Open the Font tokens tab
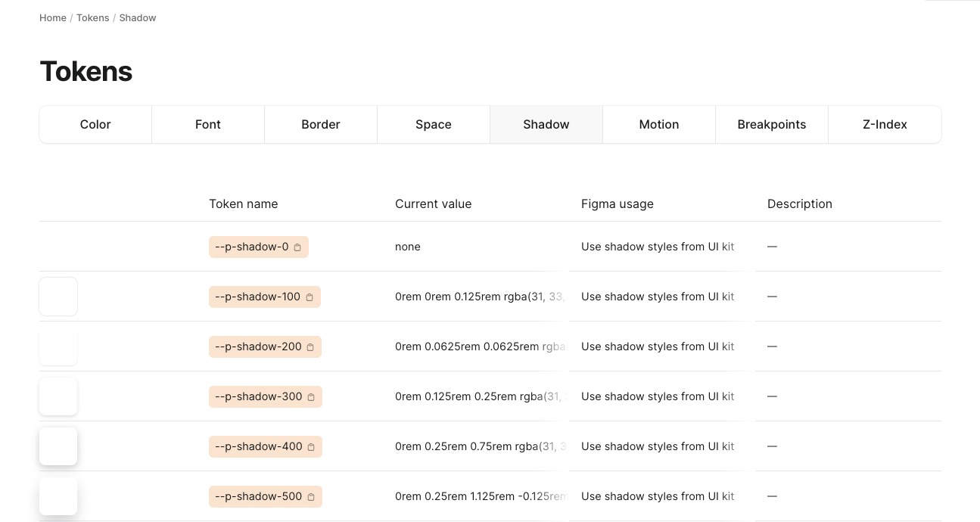The width and height of the screenshot is (980, 522). tap(207, 124)
